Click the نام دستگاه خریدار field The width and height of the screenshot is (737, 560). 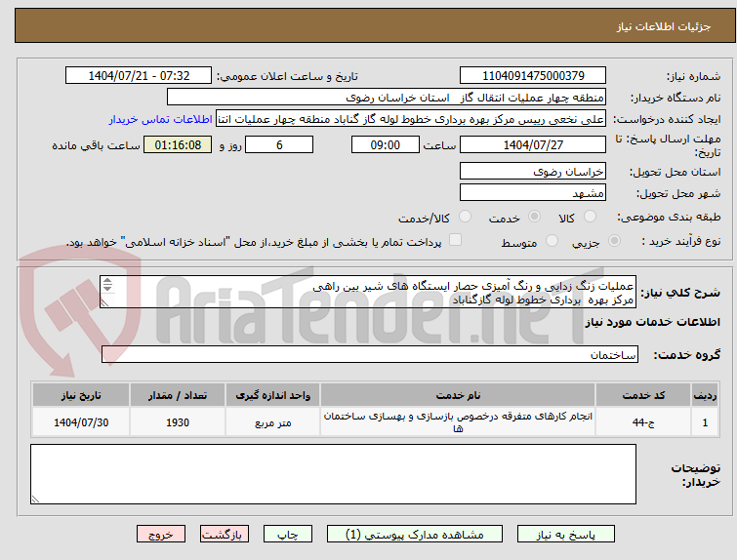pos(387,98)
